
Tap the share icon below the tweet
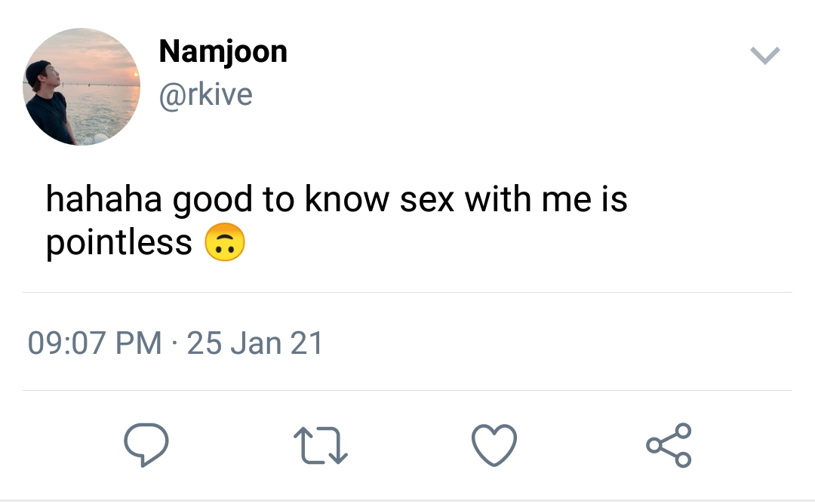669,445
